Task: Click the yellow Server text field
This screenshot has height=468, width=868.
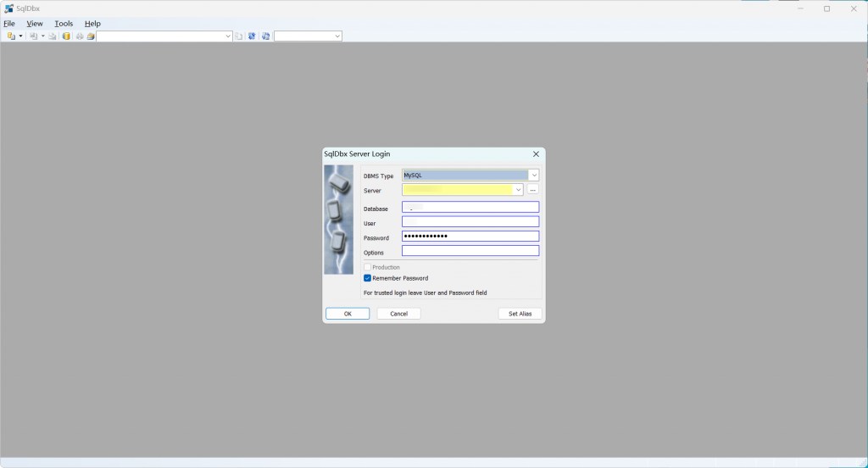Action: [458, 189]
